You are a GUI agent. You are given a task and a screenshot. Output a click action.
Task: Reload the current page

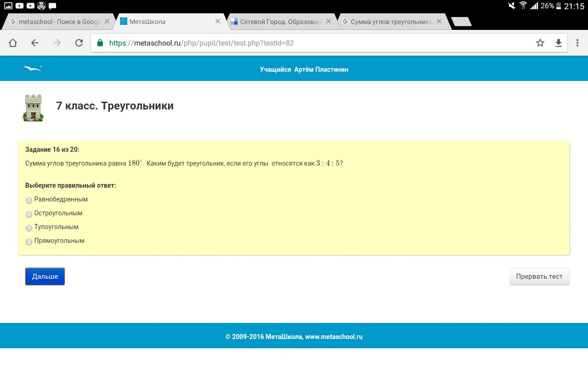pyautogui.click(x=79, y=43)
